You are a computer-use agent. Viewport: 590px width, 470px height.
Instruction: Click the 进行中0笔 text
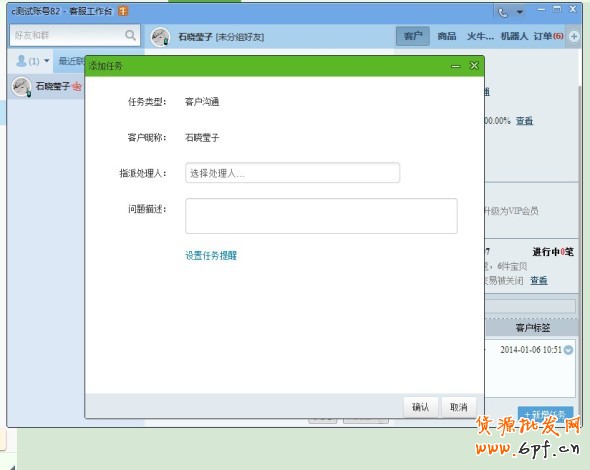[x=553, y=252]
